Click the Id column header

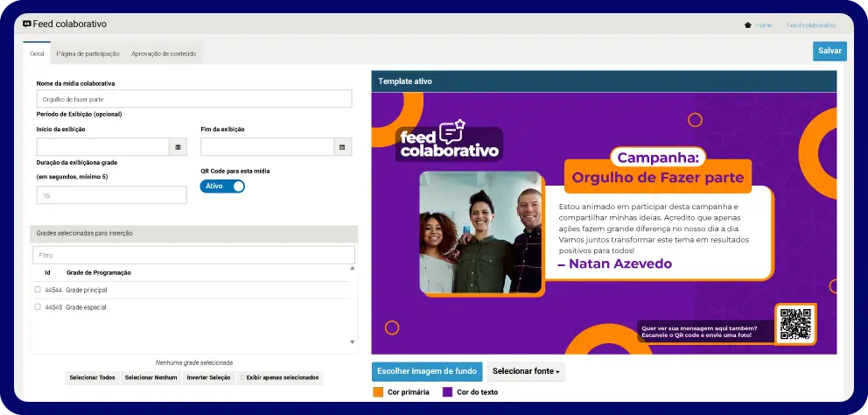click(x=47, y=272)
